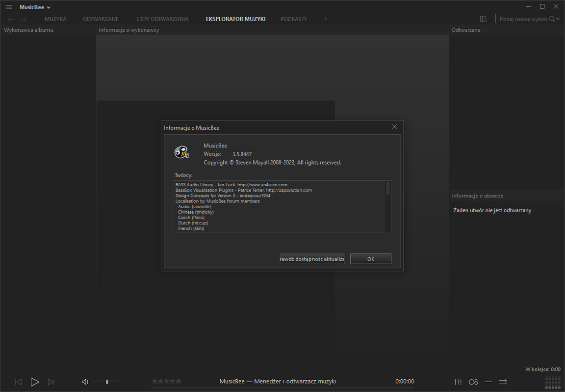Open the equalizer sliders icon
565x392 pixels.
pyautogui.click(x=458, y=382)
